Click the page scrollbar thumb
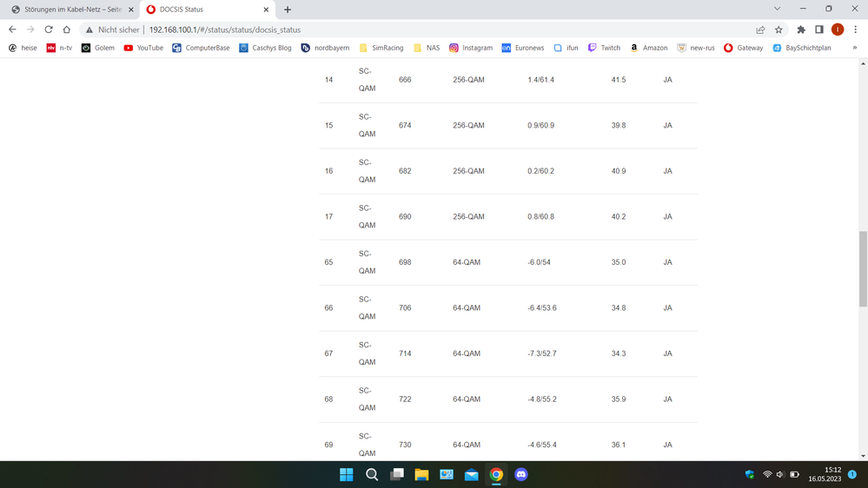This screenshot has height=488, width=868. [863, 269]
